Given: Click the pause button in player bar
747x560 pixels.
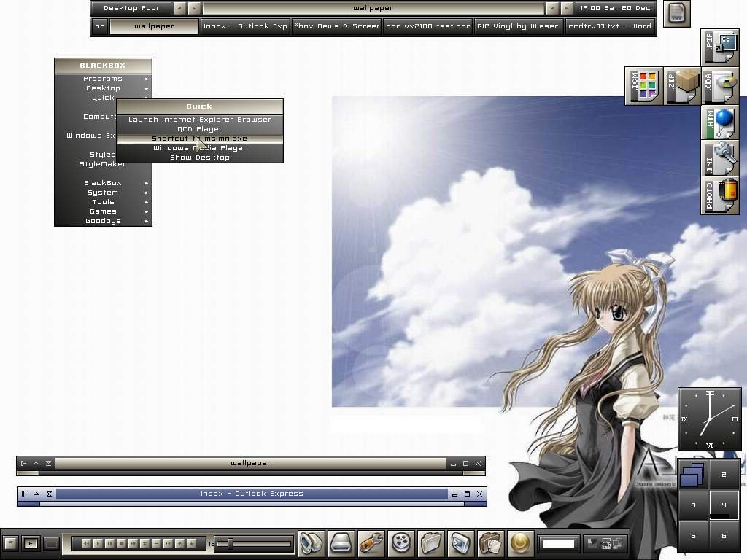Looking at the screenshot, I should [x=109, y=543].
